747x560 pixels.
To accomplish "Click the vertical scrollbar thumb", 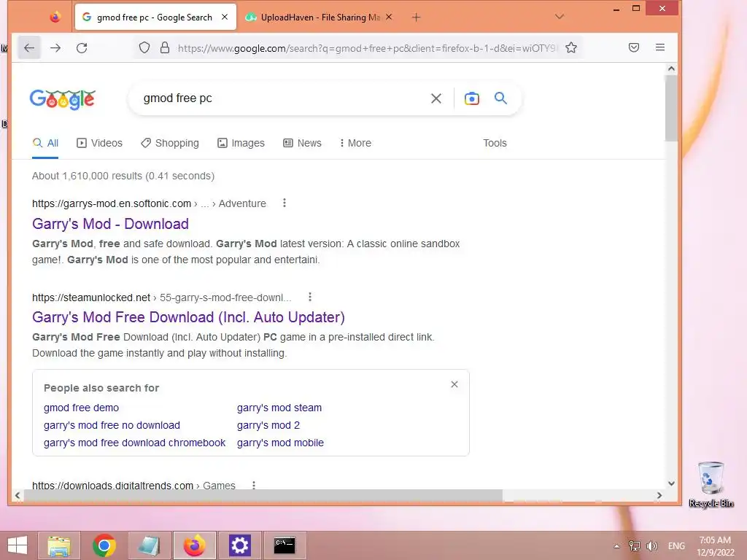I will 671,108.
